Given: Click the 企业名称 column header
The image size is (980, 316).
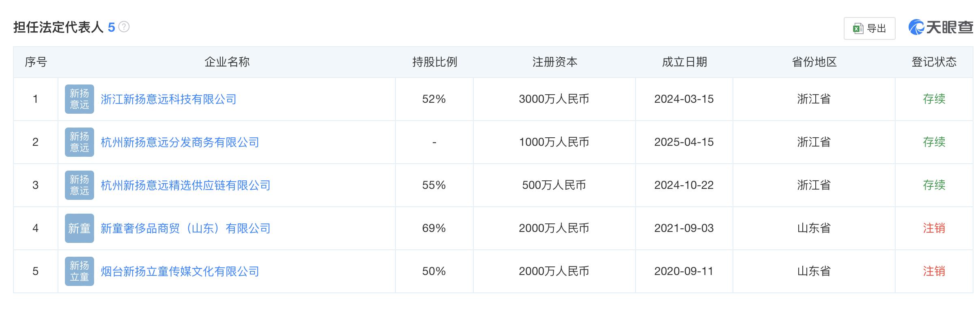Looking at the screenshot, I should [x=227, y=62].
